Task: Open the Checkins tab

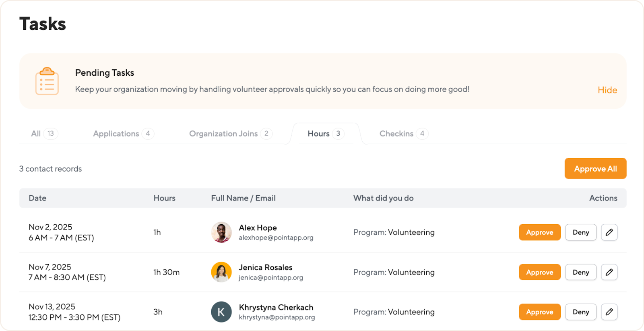Action: pos(404,134)
